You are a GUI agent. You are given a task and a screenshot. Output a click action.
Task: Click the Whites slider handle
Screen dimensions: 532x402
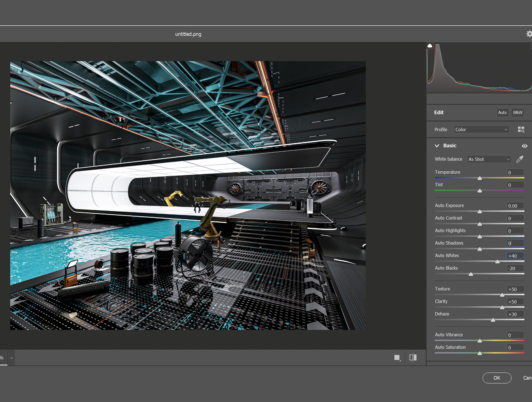point(497,261)
